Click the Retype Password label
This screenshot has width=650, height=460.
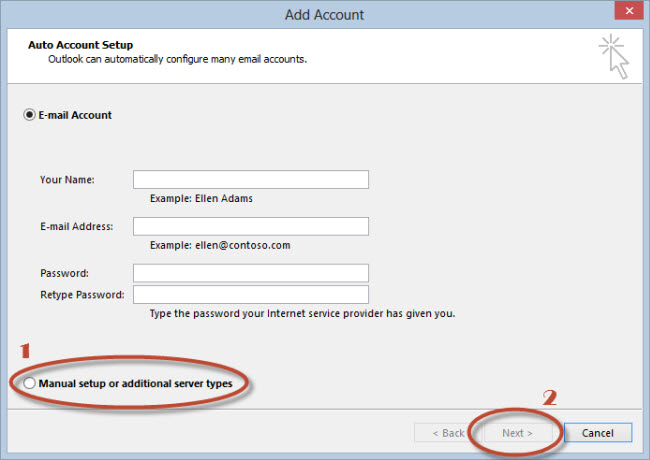82,295
